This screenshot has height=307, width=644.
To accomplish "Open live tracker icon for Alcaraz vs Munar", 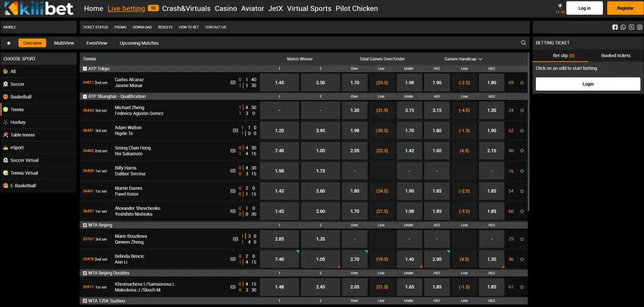I will (x=233, y=83).
